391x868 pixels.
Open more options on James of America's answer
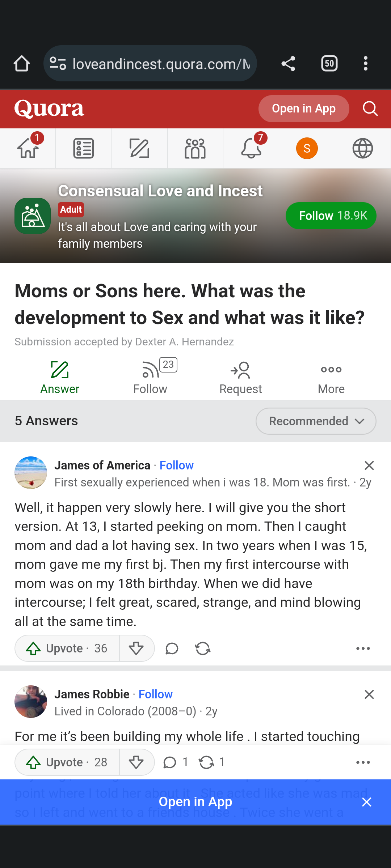363,648
